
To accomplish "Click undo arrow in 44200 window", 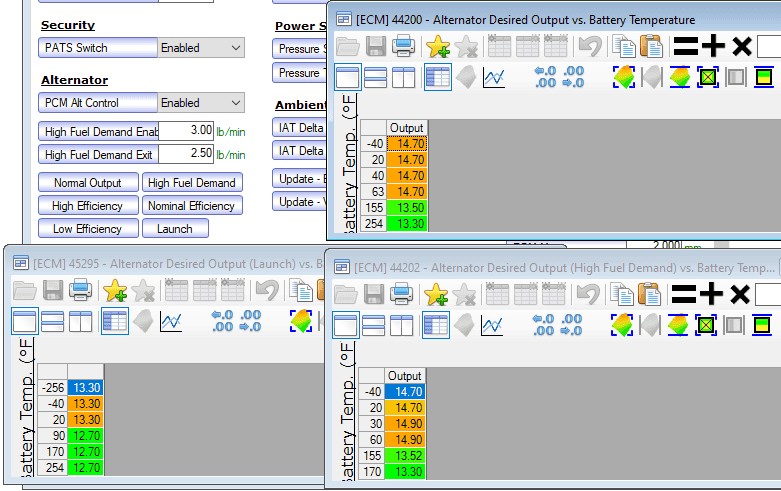I will pos(590,46).
